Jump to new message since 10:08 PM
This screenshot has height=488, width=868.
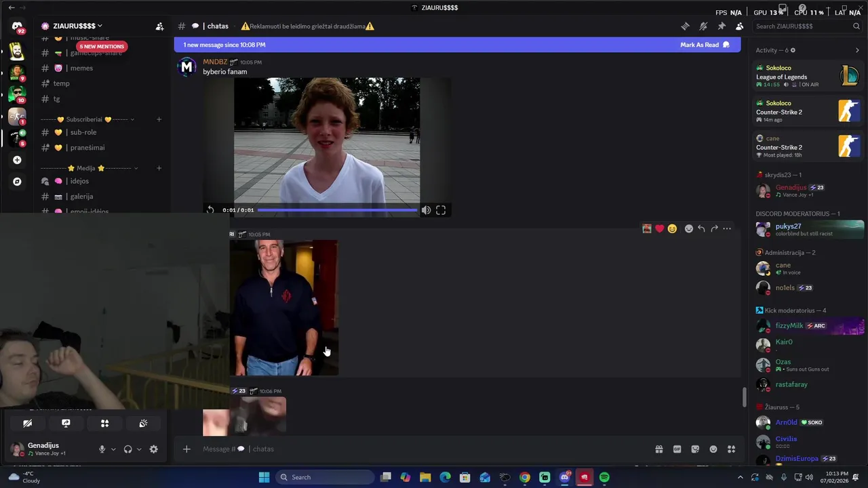tap(224, 45)
